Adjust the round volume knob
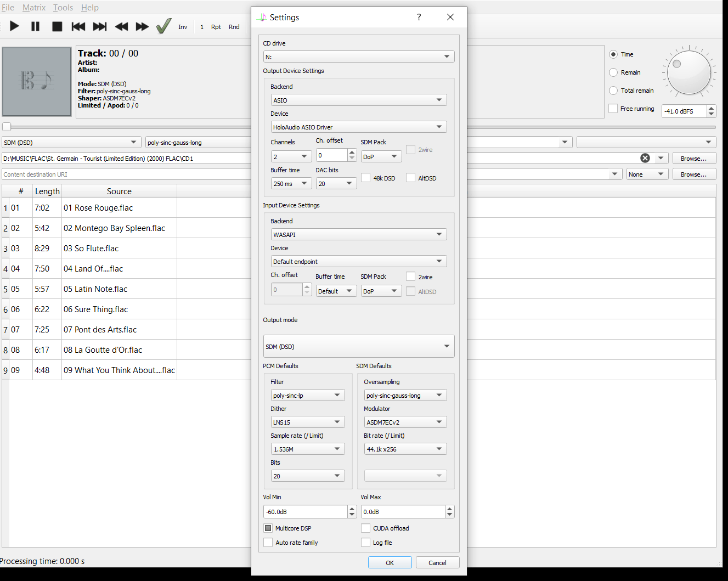 (689, 72)
